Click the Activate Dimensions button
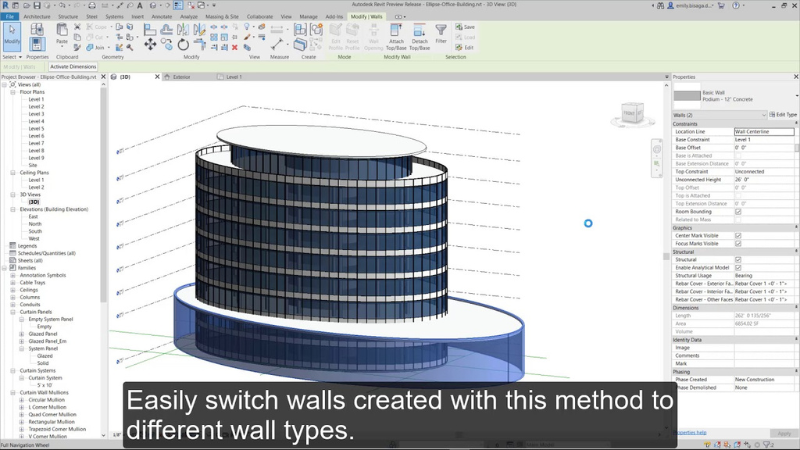 pos(73,67)
